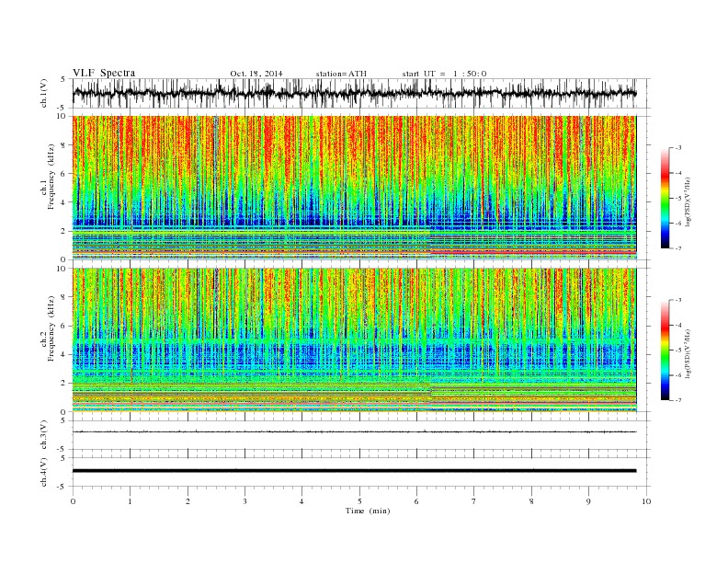Click inside the ch.1 spectrogram panel
This screenshot has width=728, height=563.
354,188
